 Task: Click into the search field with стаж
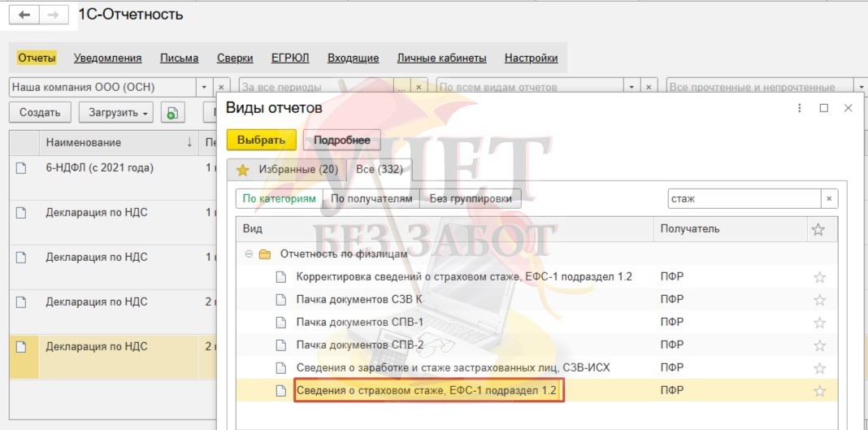744,198
